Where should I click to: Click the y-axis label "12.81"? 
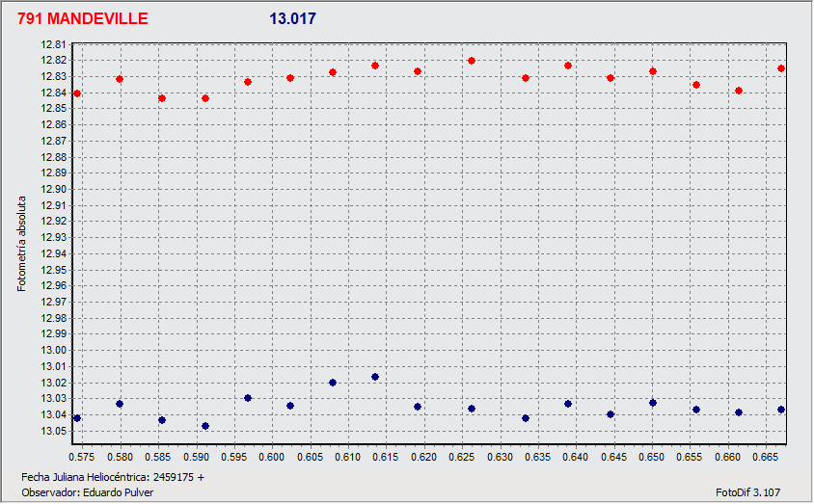(53, 44)
